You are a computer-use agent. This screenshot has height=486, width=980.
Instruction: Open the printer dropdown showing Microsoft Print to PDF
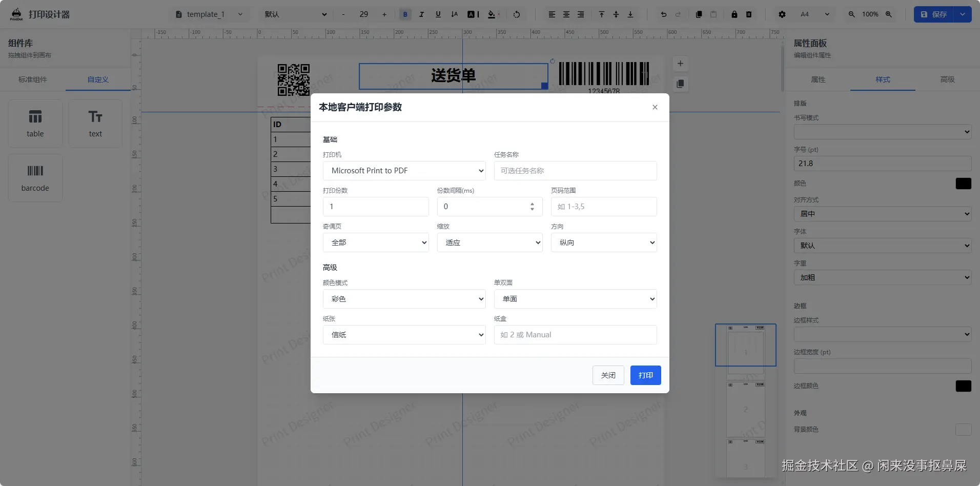404,171
